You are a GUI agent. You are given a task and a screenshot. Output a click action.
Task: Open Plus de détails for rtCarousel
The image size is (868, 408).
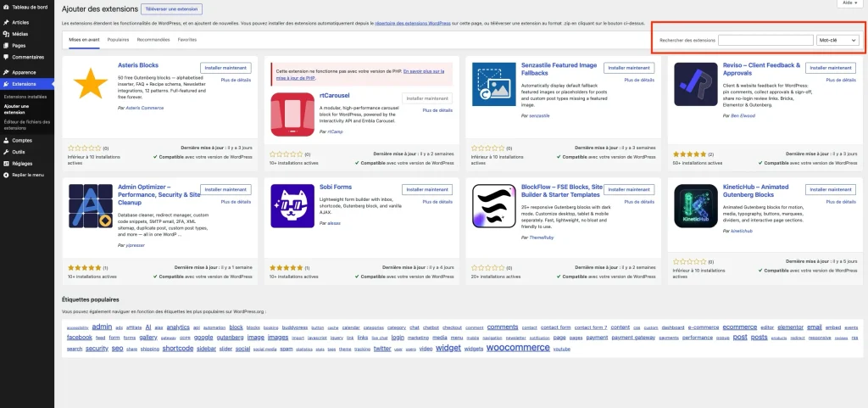pos(437,110)
